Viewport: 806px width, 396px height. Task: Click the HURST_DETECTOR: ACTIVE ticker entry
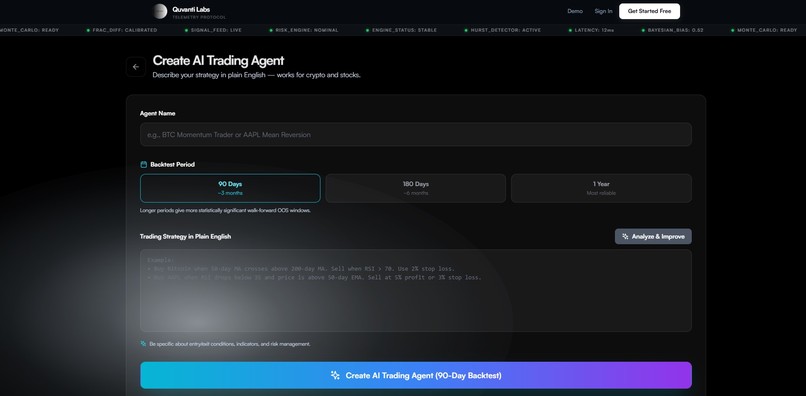coord(502,30)
